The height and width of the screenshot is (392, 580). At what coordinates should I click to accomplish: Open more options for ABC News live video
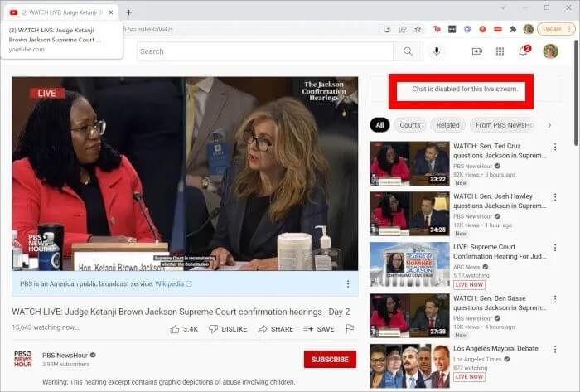click(x=555, y=248)
